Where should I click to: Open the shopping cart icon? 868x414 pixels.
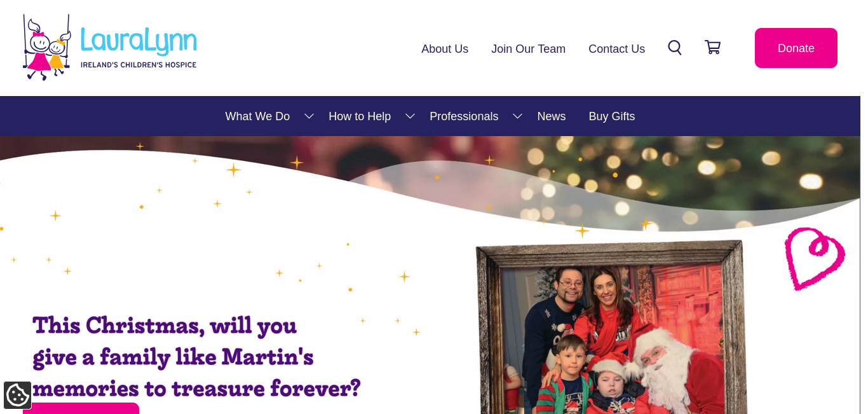(712, 47)
